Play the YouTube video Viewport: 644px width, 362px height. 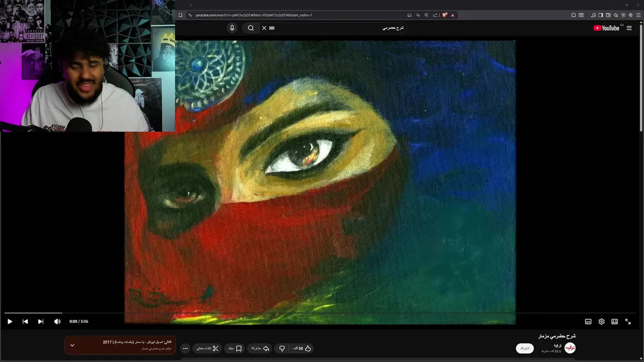[10, 321]
